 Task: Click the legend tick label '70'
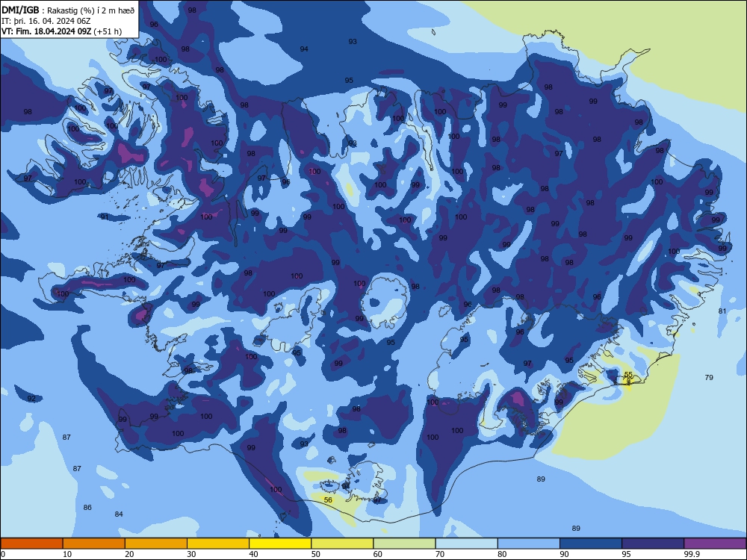coord(440,554)
